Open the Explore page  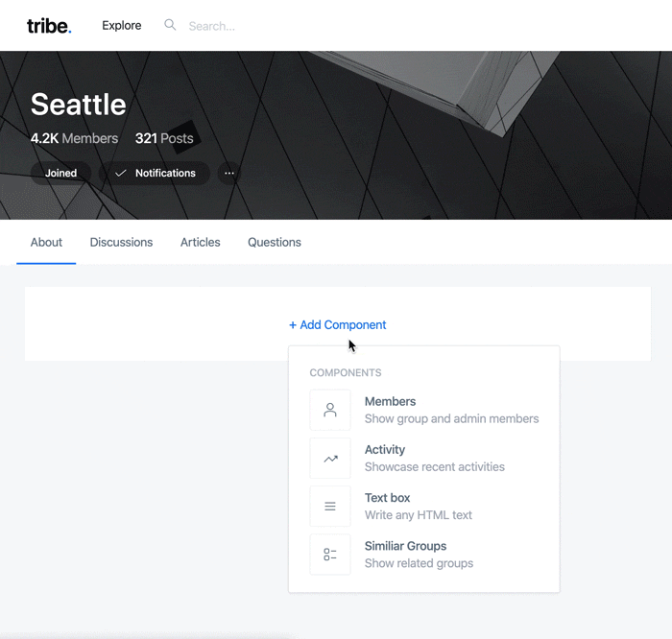click(x=122, y=26)
